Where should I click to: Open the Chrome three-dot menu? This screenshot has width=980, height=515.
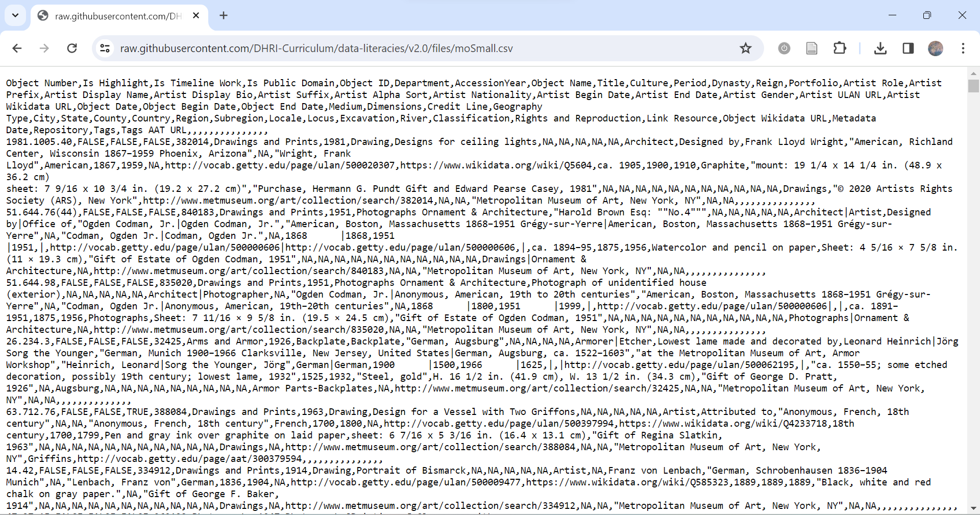point(963,48)
